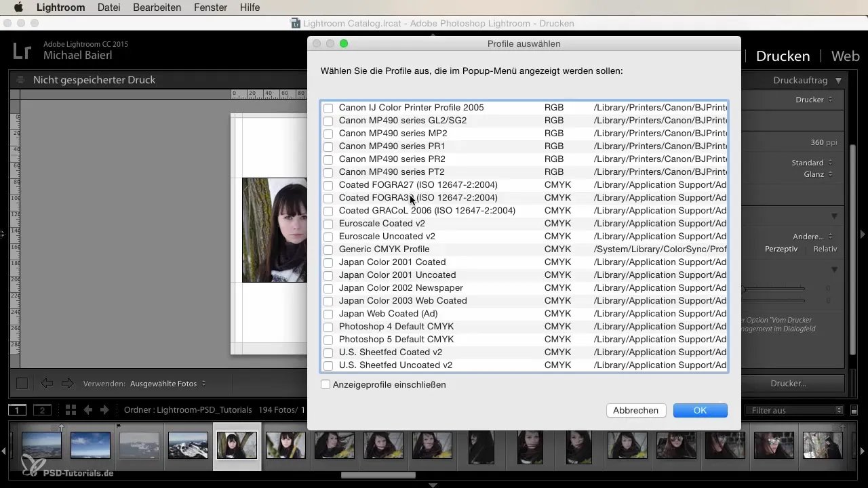This screenshot has height=488, width=868.
Task: Click the filmstrip left-end scroll arrow
Action: [x=4, y=451]
